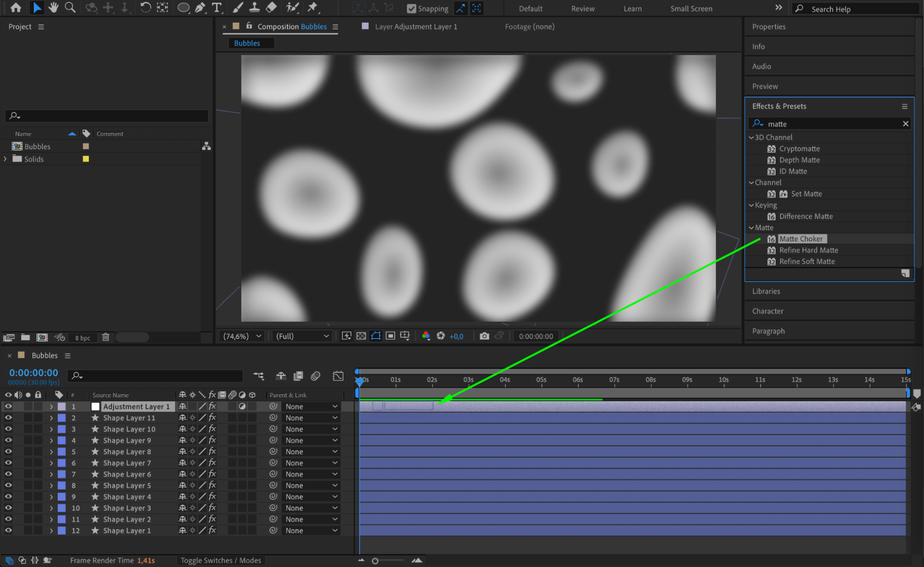
Task: Open the Layer Adjustment Layer 1 tab
Action: point(416,26)
